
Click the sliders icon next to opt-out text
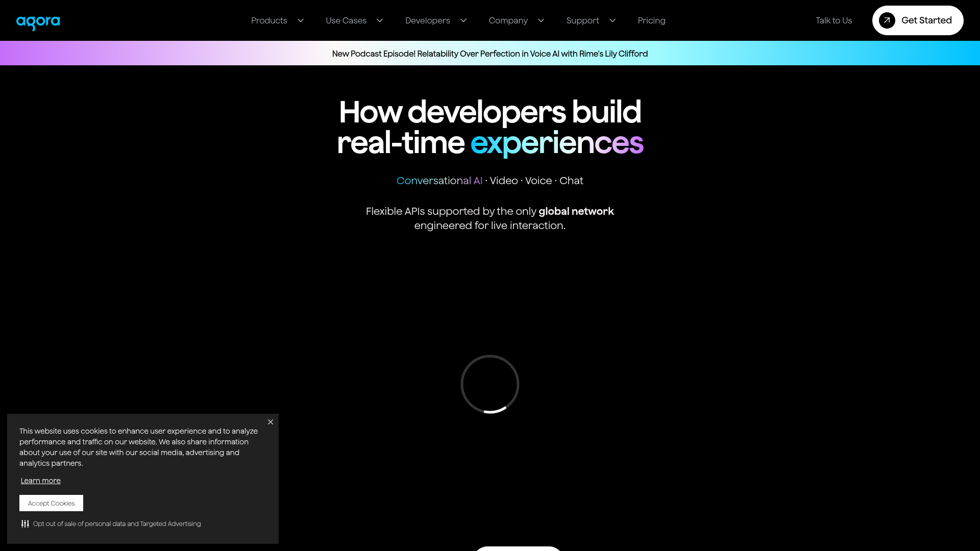(24, 523)
